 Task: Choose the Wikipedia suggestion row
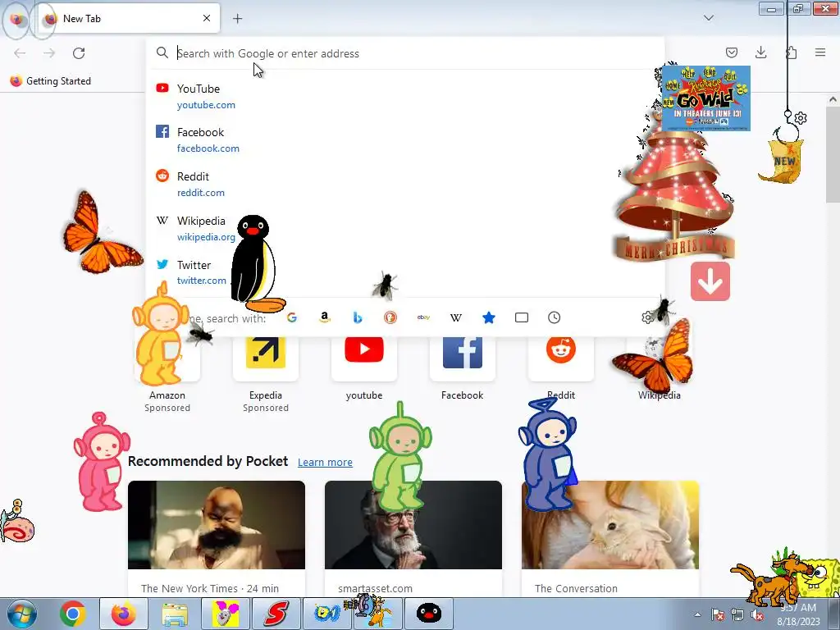tap(405, 228)
